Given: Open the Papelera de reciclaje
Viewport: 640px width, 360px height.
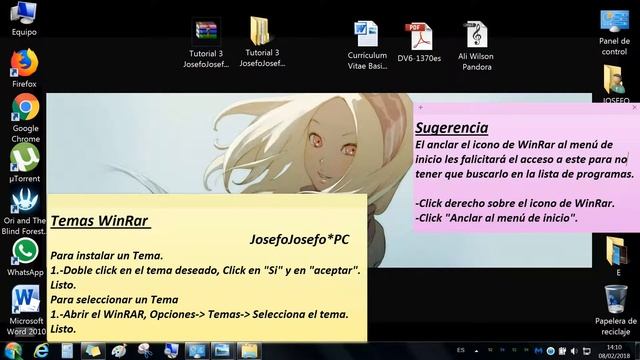Looking at the screenshot, I should coord(616,310).
